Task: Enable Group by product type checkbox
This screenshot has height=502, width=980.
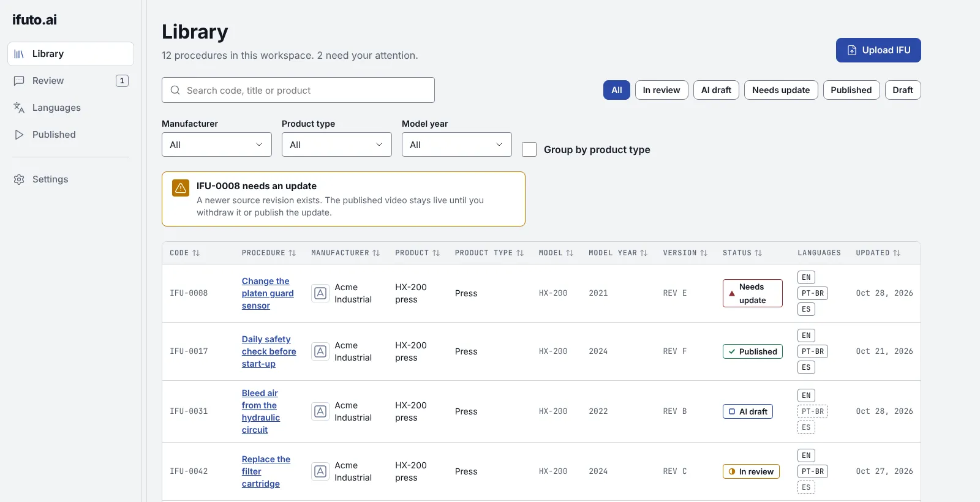Action: [529, 149]
